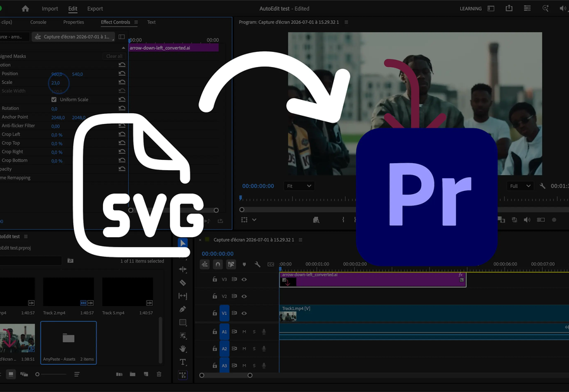Image resolution: width=569 pixels, height=392 pixels.
Task: Select the Type tool
Action: [183, 362]
